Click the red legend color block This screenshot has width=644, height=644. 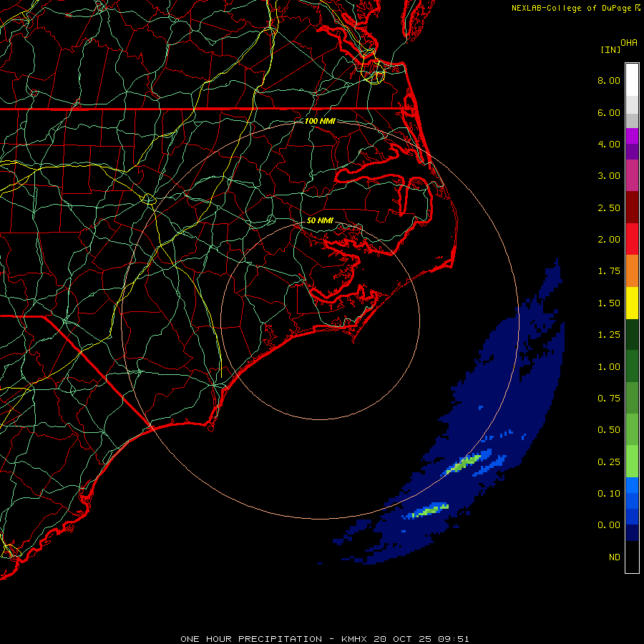632,239
